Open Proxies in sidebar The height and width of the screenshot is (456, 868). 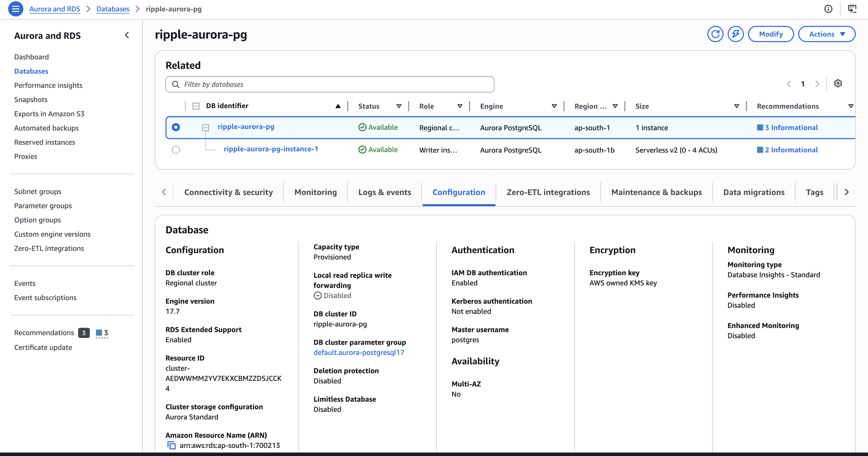(26, 156)
